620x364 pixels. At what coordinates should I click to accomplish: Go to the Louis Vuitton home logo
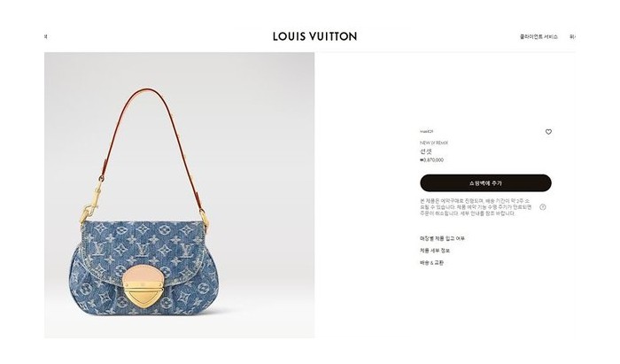(314, 36)
